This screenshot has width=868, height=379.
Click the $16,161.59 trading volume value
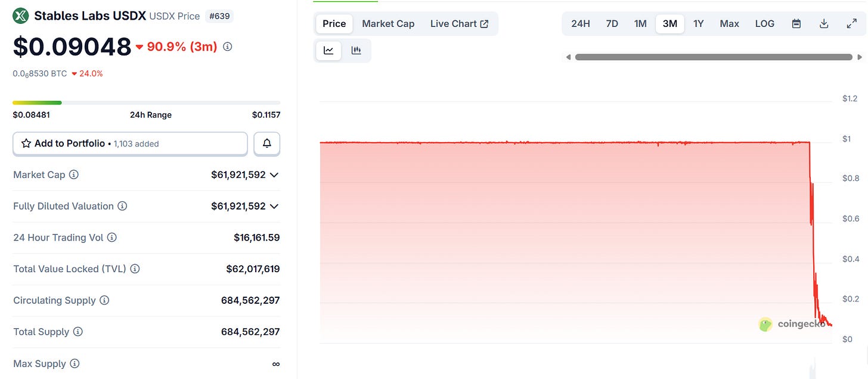coord(256,238)
